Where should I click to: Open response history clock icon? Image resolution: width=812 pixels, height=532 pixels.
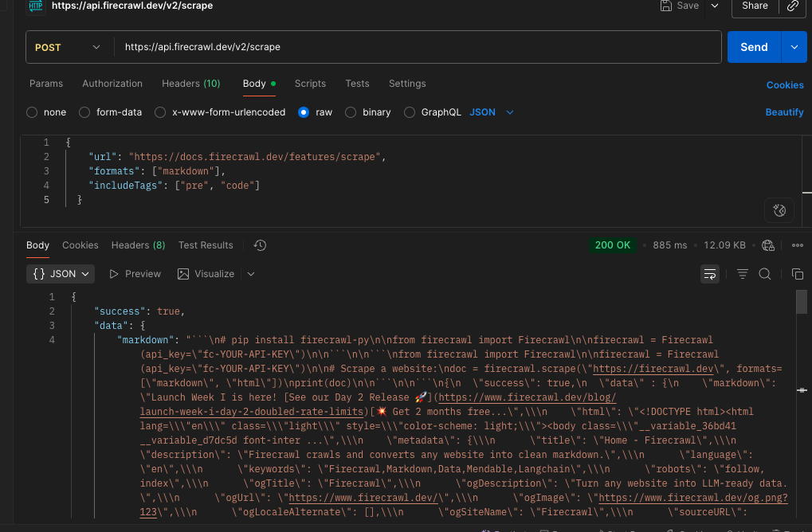(260, 245)
